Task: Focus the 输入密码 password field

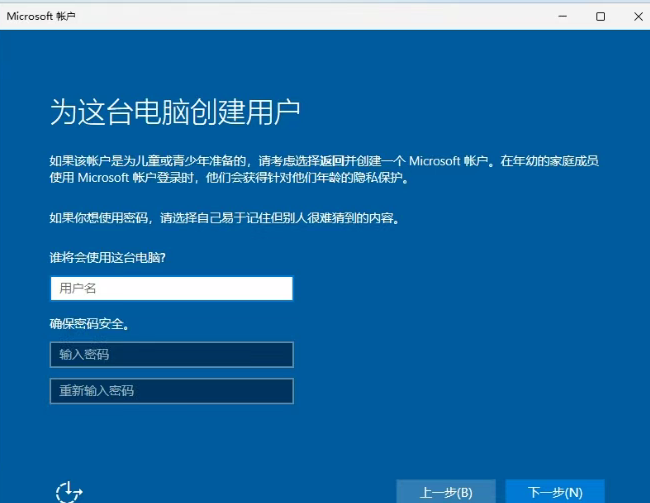Action: [171, 355]
